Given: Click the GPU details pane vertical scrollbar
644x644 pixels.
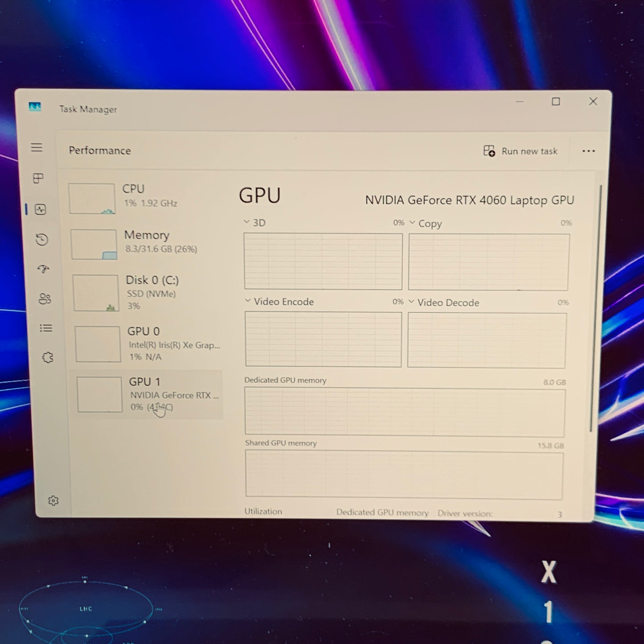Looking at the screenshot, I should 596,308.
